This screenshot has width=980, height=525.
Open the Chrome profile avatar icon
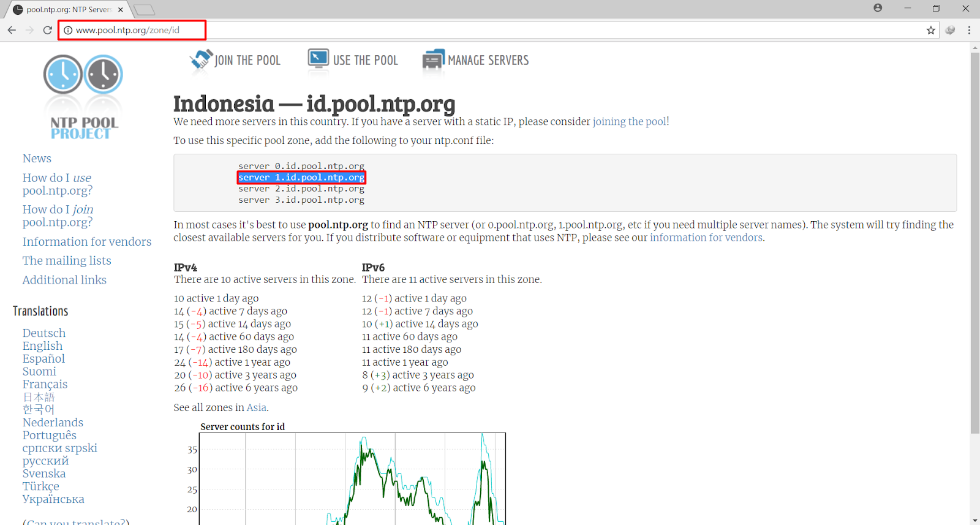click(878, 8)
